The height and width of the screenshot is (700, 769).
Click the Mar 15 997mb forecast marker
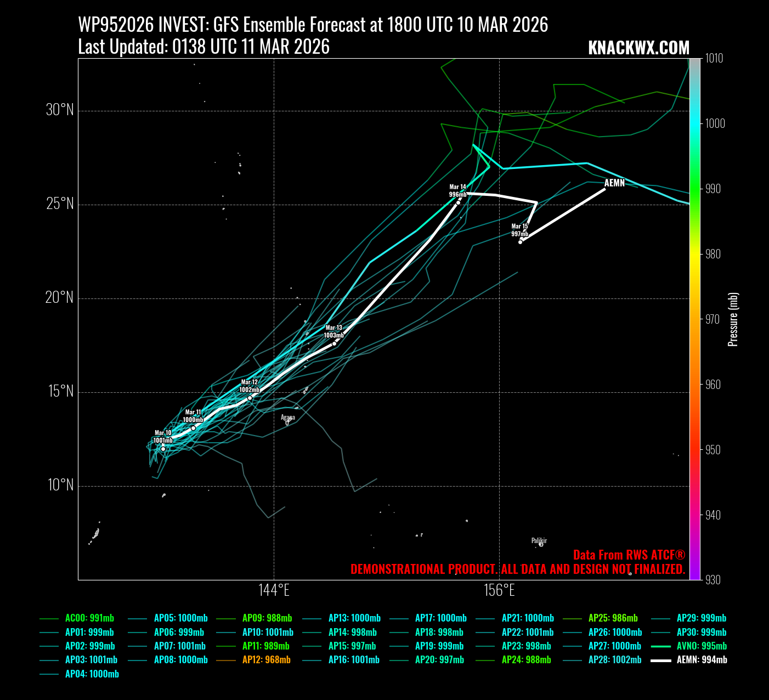pos(520,242)
